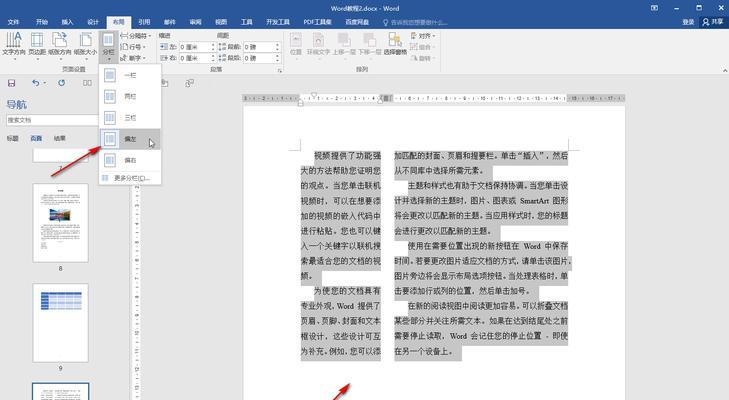Image resolution: width=729 pixels, height=400 pixels.
Task: Click the 纸张大小 (paper size) icon
Action: (x=88, y=42)
